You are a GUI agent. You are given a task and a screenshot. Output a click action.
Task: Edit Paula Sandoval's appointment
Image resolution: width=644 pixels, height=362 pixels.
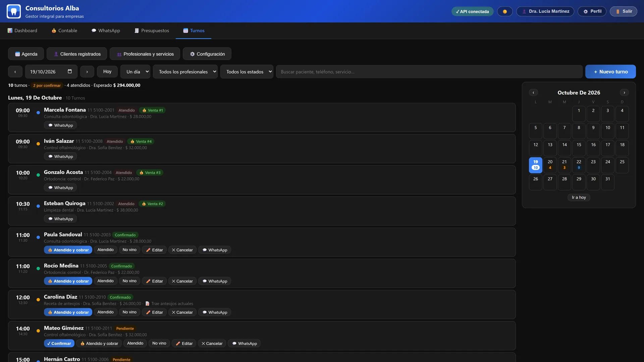point(154,250)
